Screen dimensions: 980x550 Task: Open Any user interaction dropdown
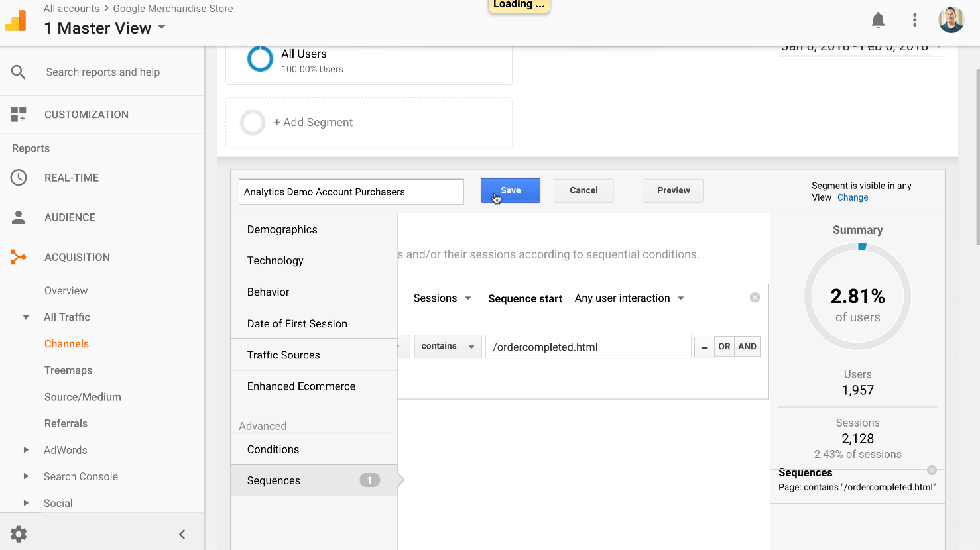click(629, 298)
